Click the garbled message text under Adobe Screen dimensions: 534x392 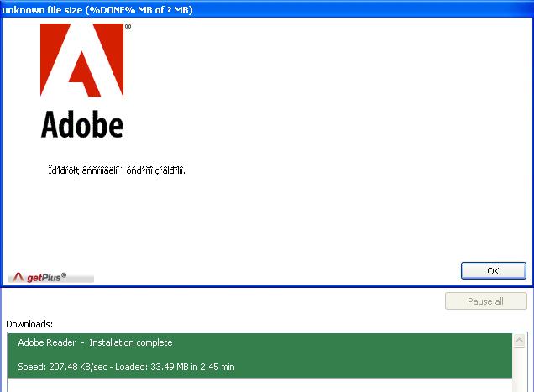point(117,170)
